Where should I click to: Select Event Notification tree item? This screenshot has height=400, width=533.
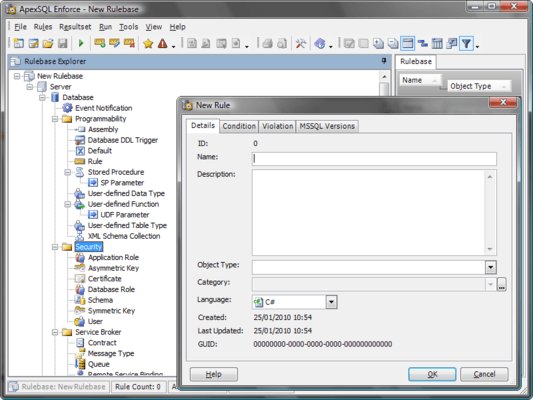pyautogui.click(x=103, y=108)
